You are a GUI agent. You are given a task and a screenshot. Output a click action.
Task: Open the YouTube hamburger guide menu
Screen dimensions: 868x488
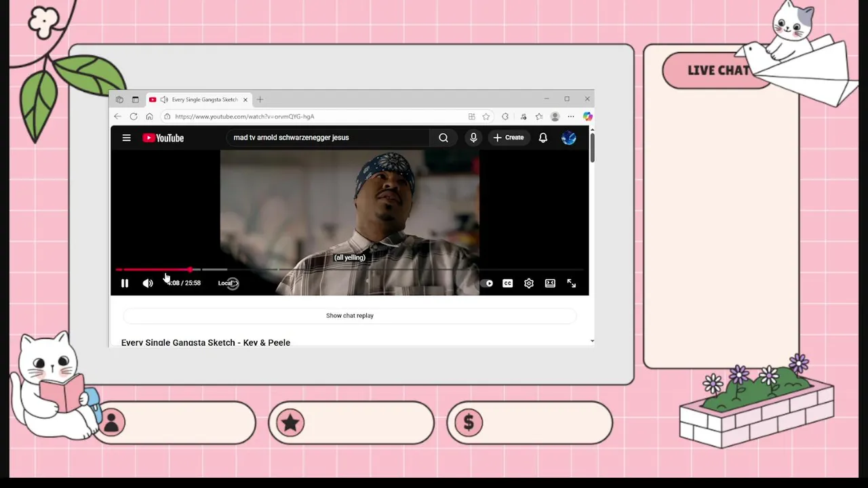coord(126,138)
